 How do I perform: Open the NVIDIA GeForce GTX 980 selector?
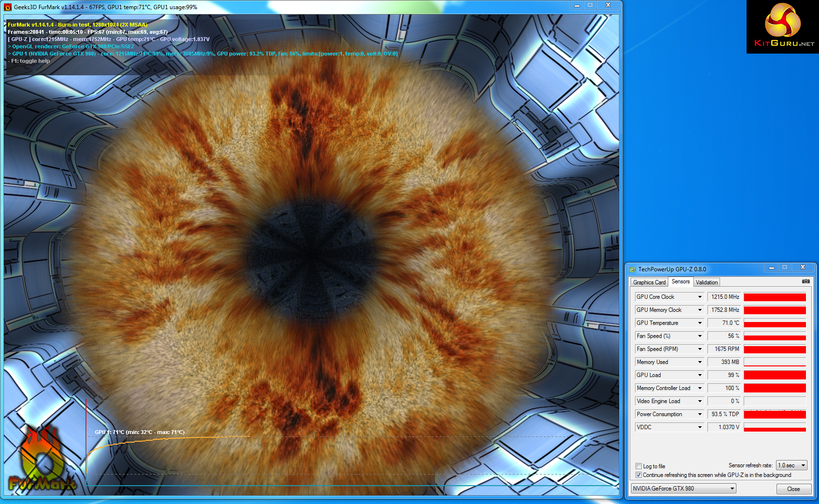pyautogui.click(x=732, y=489)
